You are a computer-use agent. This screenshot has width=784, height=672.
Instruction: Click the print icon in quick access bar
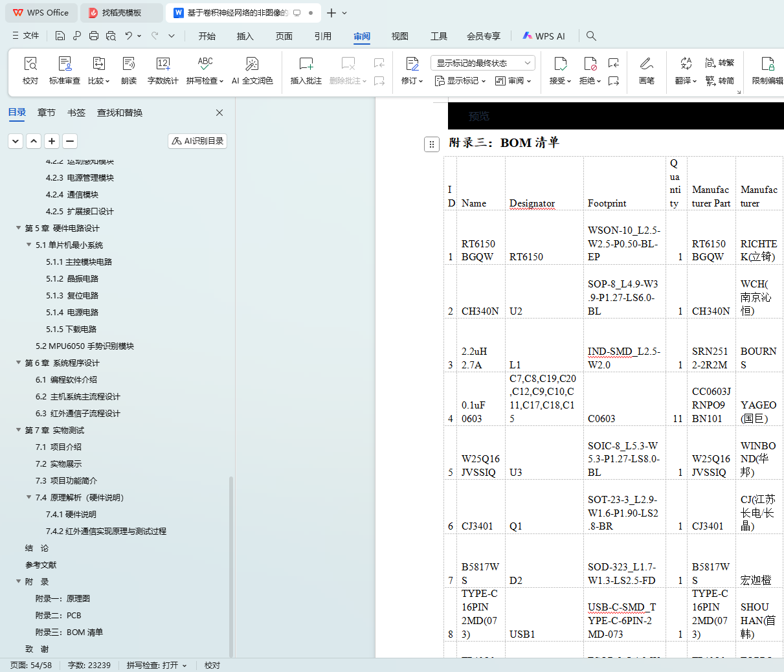(94, 36)
